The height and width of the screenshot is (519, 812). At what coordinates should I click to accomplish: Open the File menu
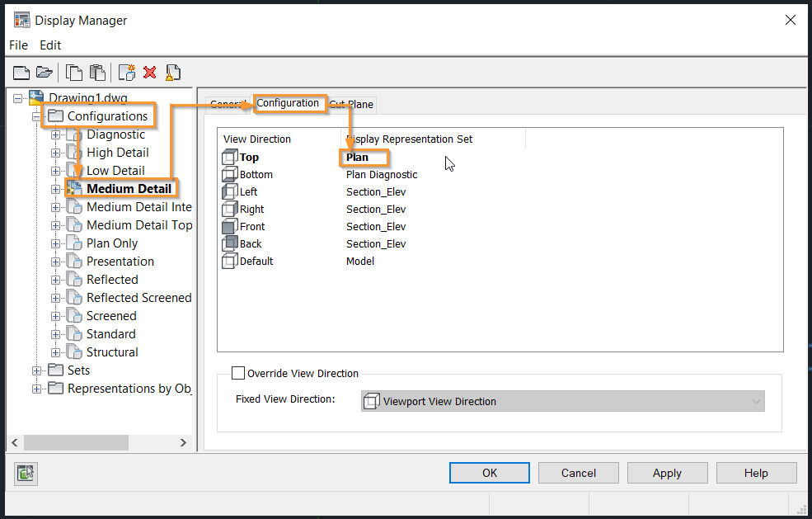click(x=19, y=45)
